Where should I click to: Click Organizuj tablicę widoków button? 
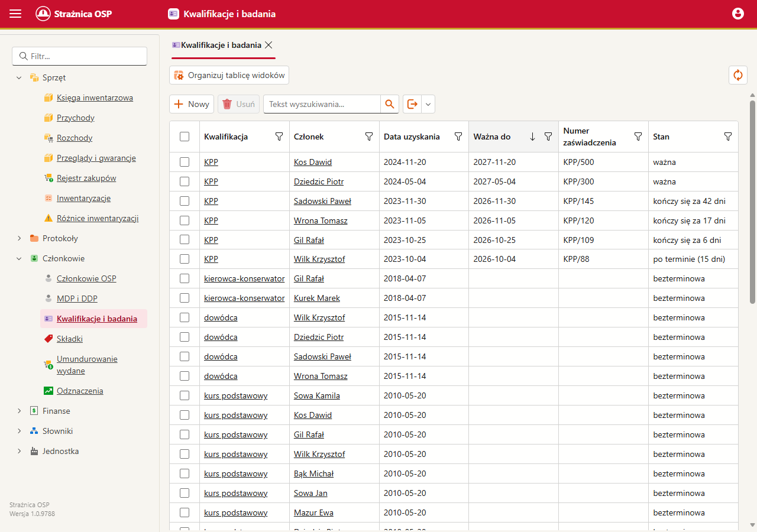point(229,75)
